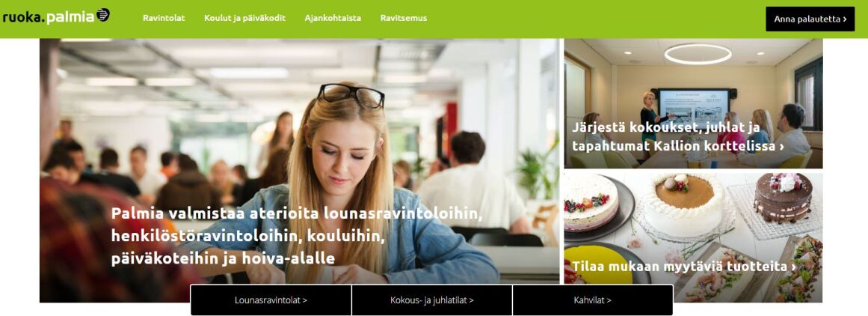Go home via ruoka.palmia logo text
Image resolution: width=868 pixels, height=316 pixels.
point(48,17)
